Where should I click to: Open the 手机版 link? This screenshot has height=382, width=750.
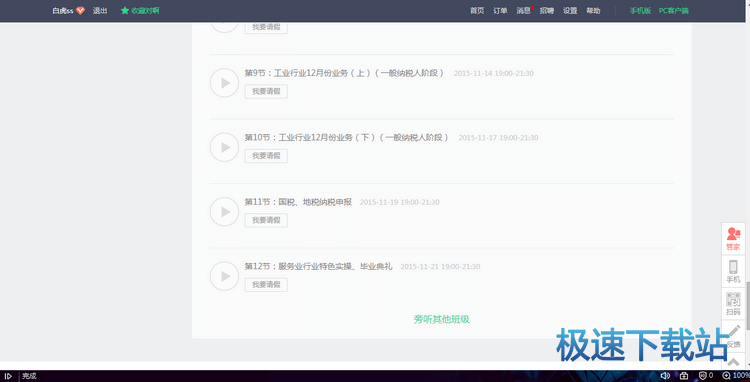tap(640, 11)
